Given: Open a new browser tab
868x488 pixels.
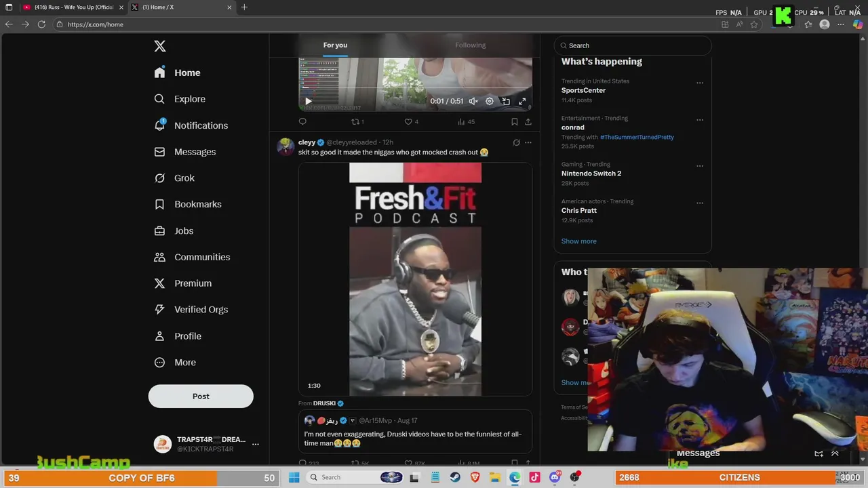Looking at the screenshot, I should [244, 7].
